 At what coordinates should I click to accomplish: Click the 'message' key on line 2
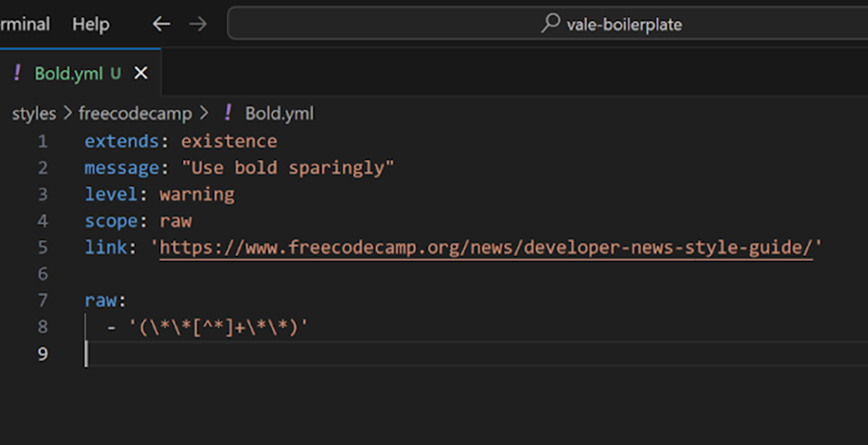pyautogui.click(x=122, y=167)
